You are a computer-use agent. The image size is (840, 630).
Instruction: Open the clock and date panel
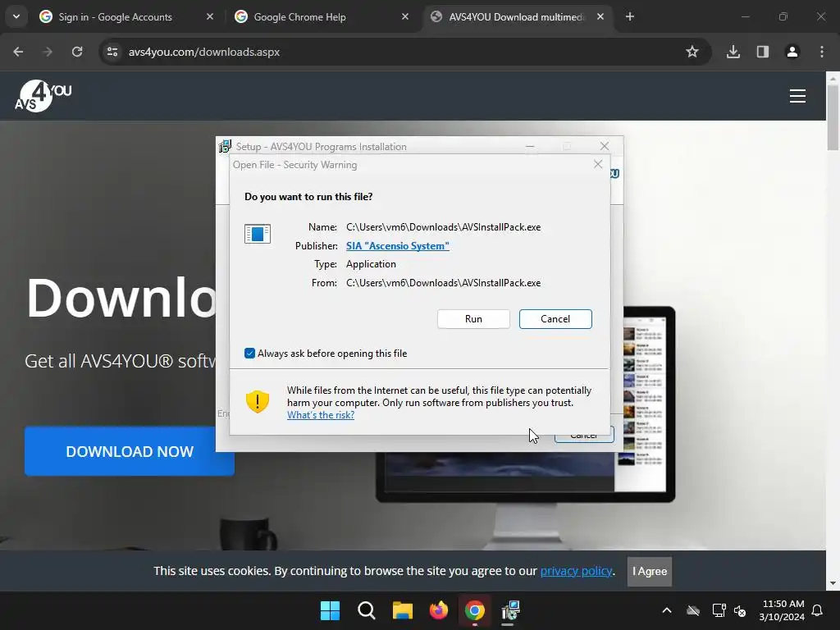pos(782,610)
